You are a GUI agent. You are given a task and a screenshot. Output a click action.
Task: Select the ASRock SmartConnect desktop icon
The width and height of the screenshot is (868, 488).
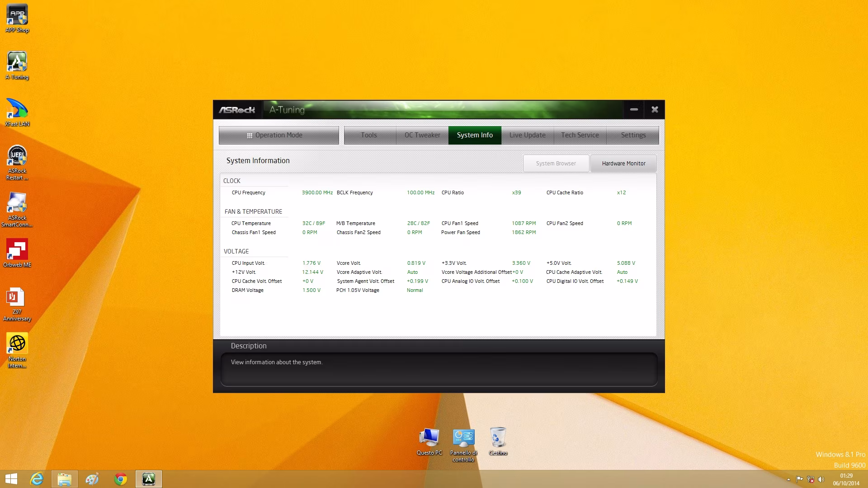[17, 210]
